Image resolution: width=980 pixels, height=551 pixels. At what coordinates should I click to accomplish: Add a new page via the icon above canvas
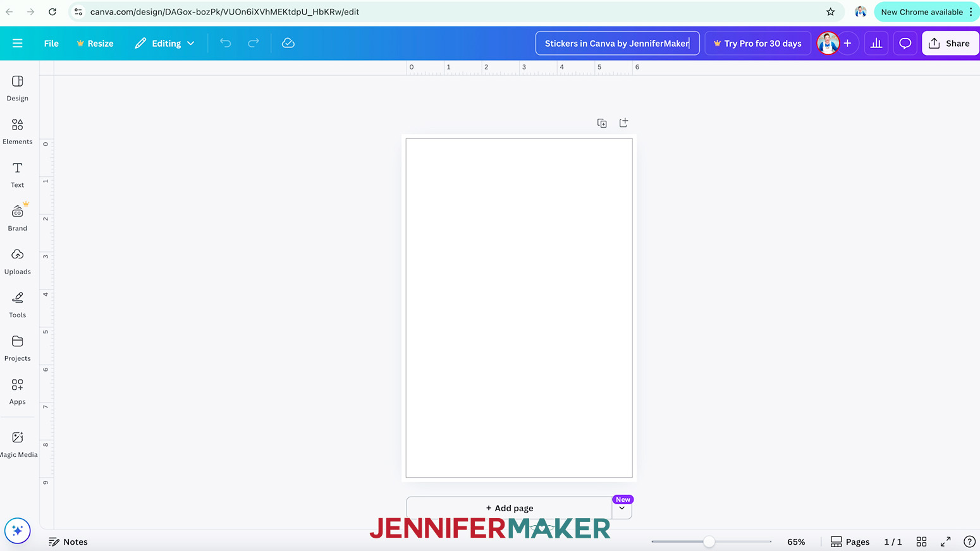pyautogui.click(x=623, y=123)
